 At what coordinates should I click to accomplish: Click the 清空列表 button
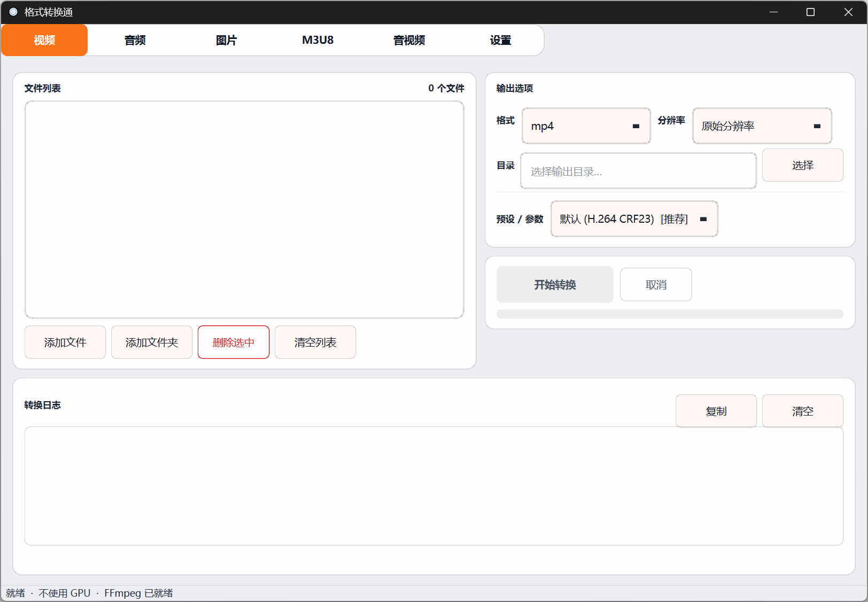tap(315, 342)
